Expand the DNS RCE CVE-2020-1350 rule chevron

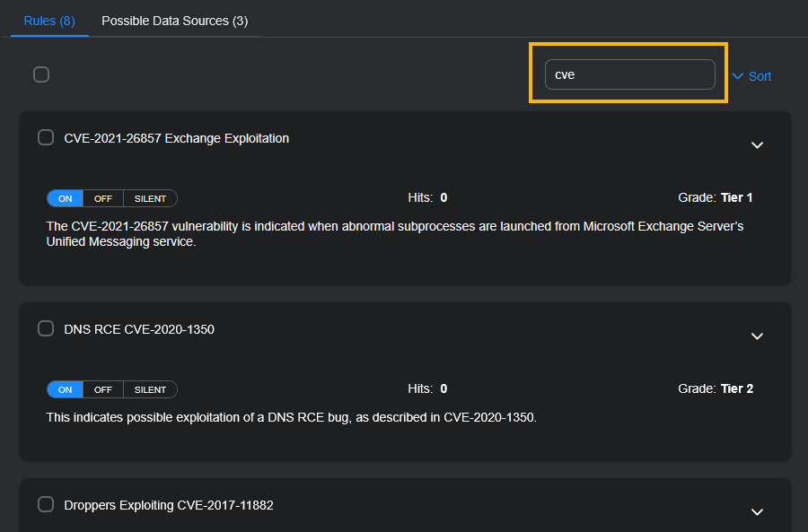click(757, 336)
